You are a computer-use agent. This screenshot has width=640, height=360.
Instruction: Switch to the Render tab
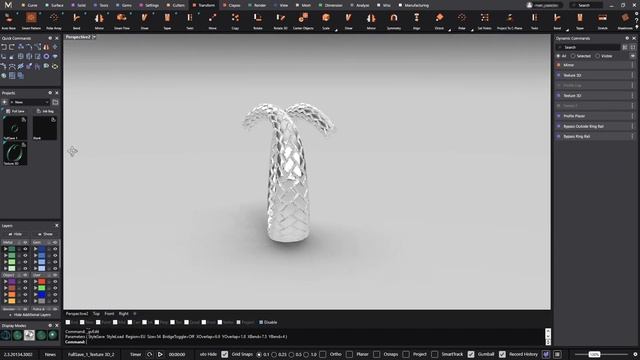[x=258, y=5]
